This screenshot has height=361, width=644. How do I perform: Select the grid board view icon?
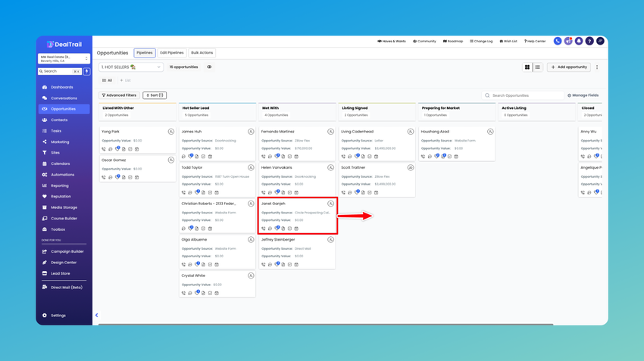click(527, 67)
